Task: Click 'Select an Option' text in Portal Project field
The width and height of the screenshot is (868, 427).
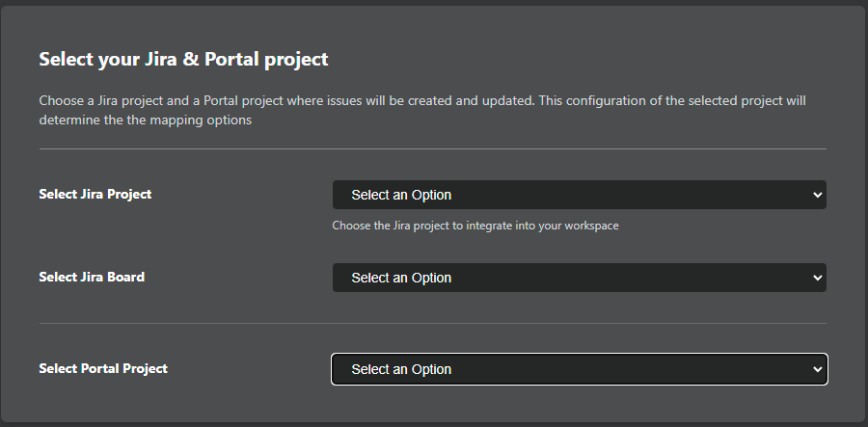Action: (401, 369)
